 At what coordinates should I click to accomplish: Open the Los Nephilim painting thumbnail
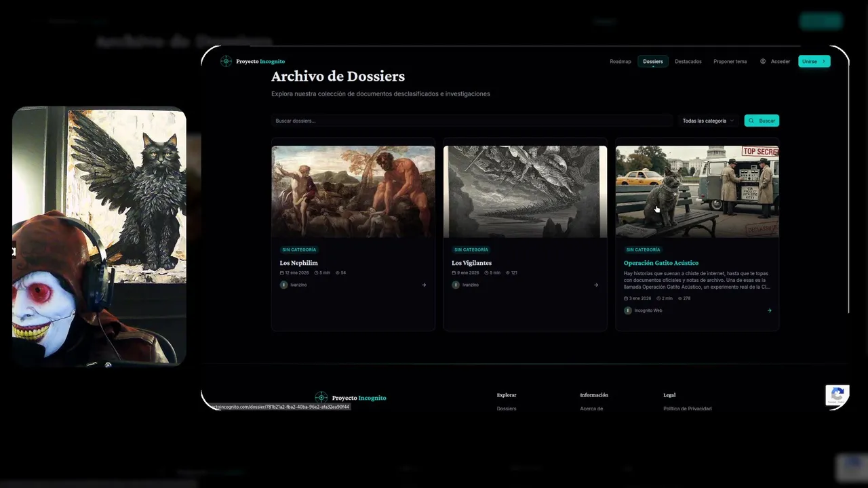(x=353, y=192)
